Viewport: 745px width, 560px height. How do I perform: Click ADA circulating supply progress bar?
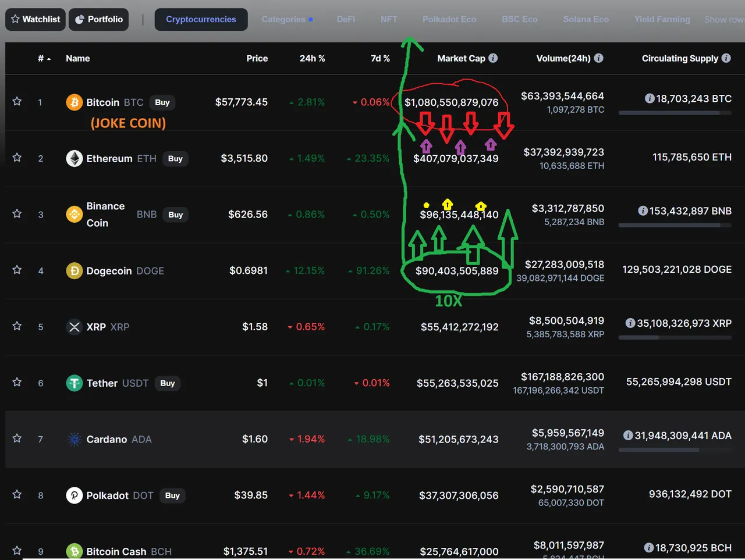point(675,450)
